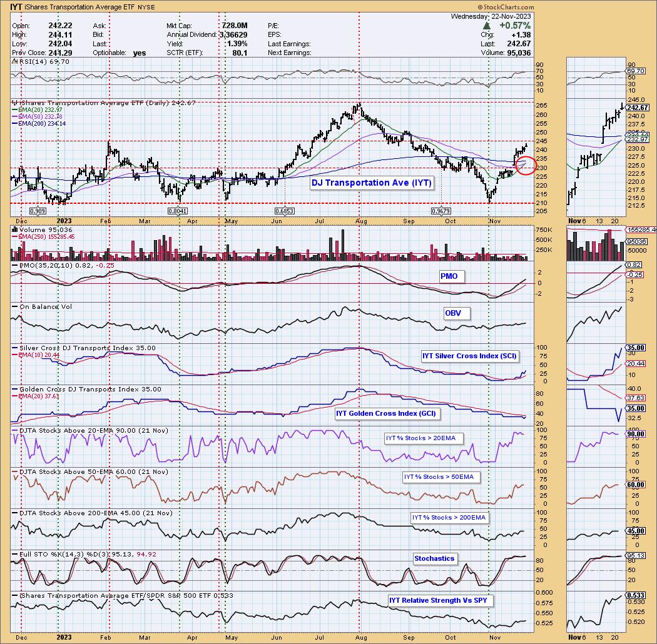
Task: Click the Prev Close value 241.29
Action: [x=60, y=53]
